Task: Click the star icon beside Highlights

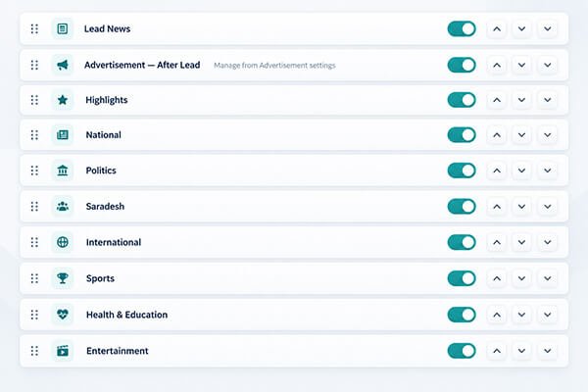Action: (63, 100)
